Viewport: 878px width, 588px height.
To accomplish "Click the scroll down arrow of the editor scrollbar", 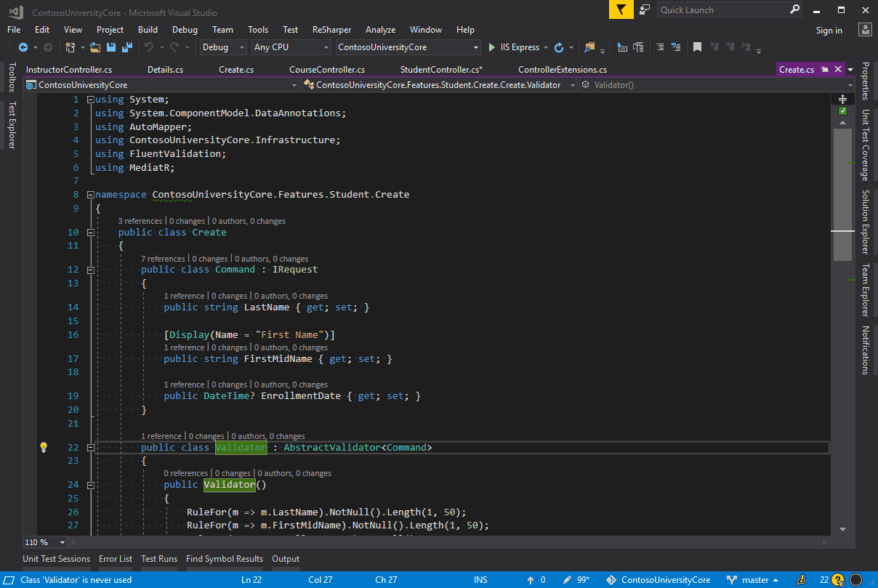I will tap(842, 529).
